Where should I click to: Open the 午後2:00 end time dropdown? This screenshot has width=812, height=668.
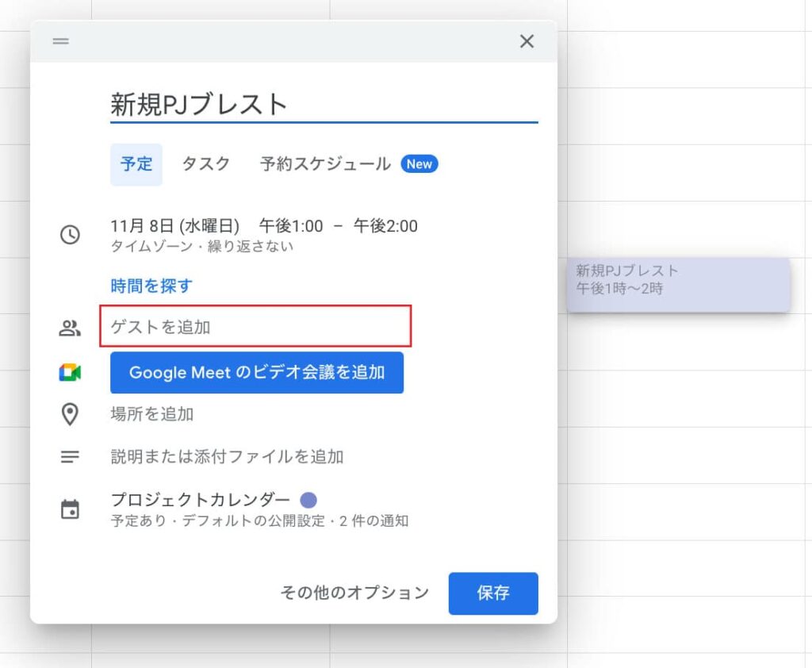(x=385, y=226)
